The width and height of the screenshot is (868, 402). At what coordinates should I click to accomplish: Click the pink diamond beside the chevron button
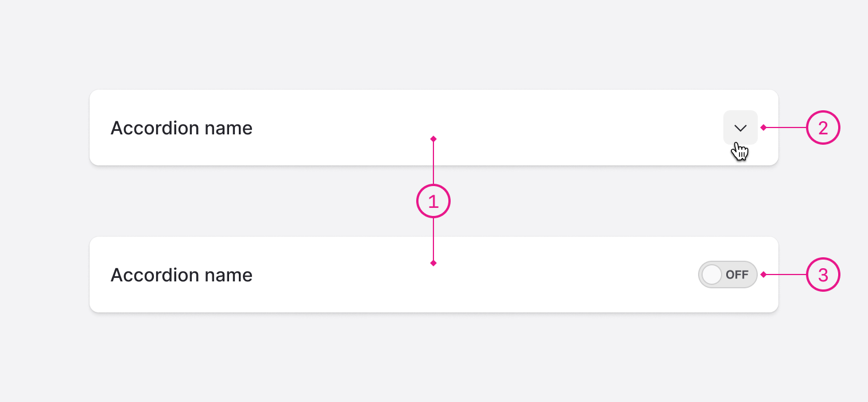pos(764,127)
